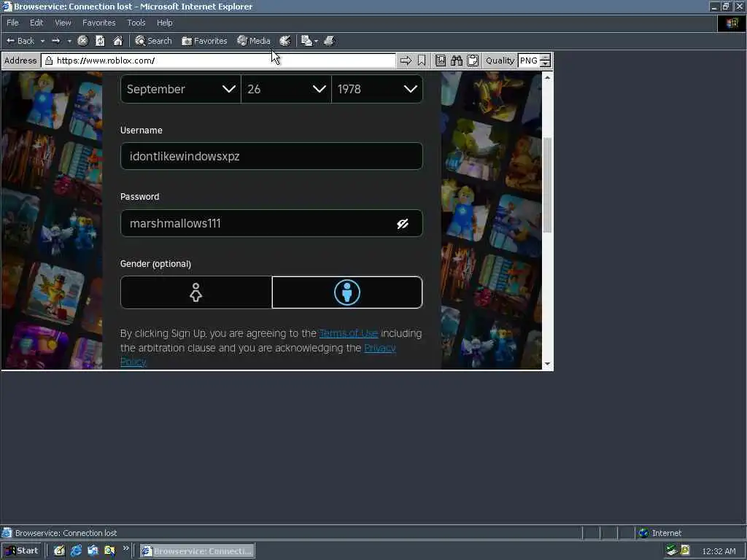Click the network tray icon
This screenshot has width=747, height=560.
[672, 551]
